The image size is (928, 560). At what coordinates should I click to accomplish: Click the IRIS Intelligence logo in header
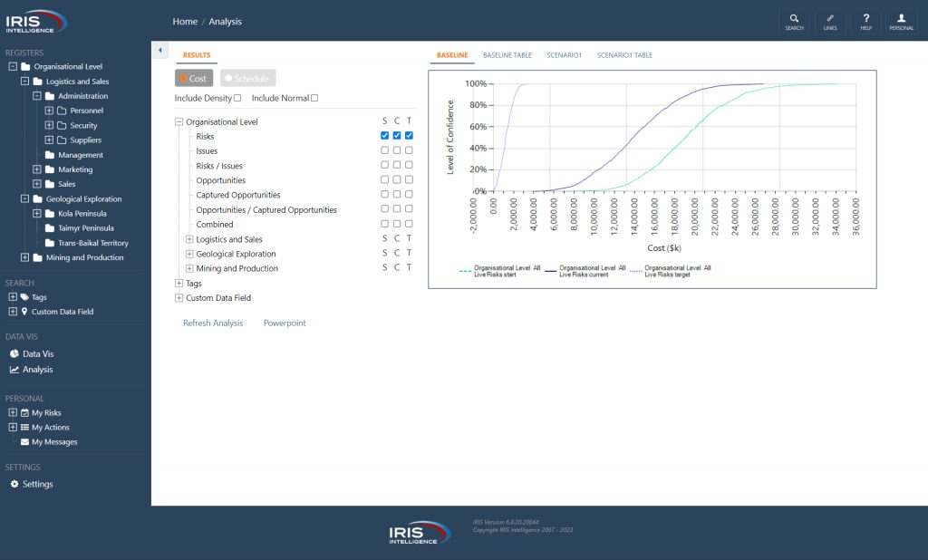(x=36, y=21)
